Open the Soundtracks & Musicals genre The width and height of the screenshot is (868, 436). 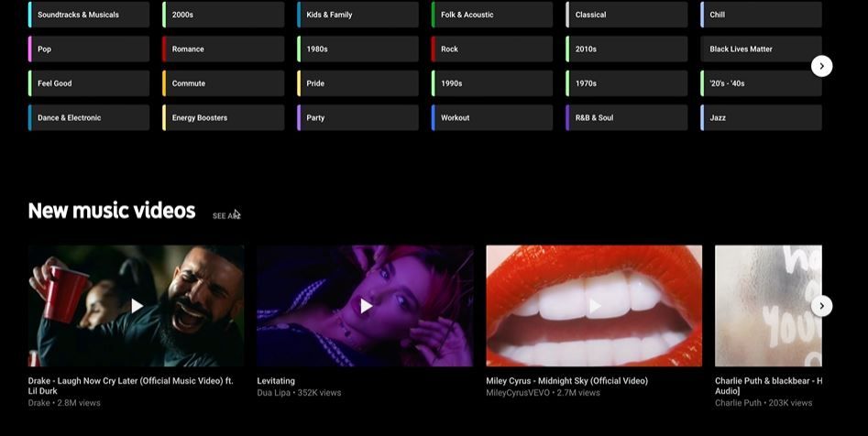[x=89, y=15]
